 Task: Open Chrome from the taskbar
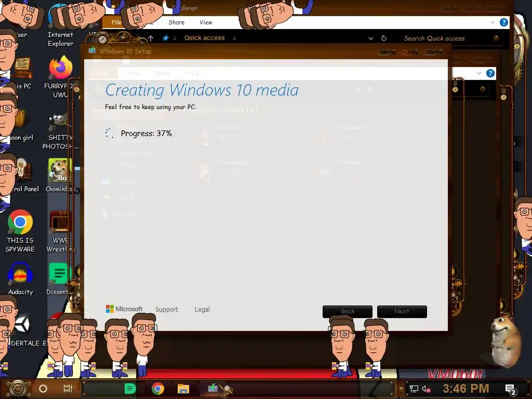(x=158, y=389)
